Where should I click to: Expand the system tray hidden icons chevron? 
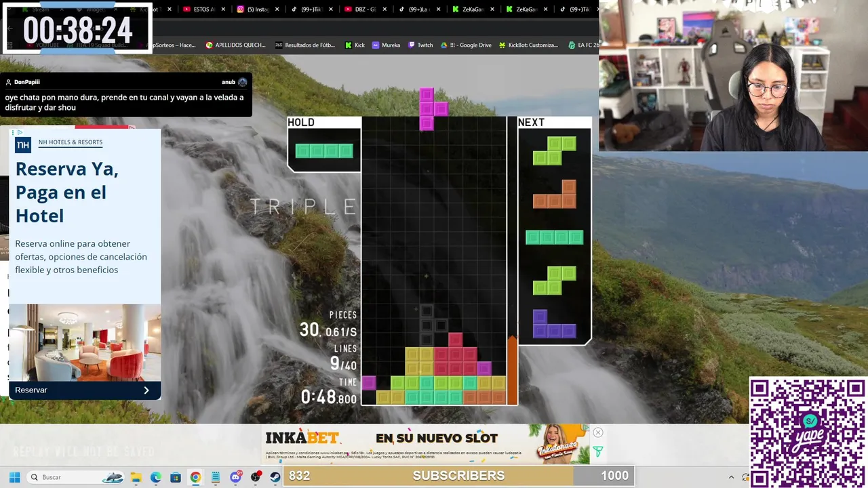[731, 477]
